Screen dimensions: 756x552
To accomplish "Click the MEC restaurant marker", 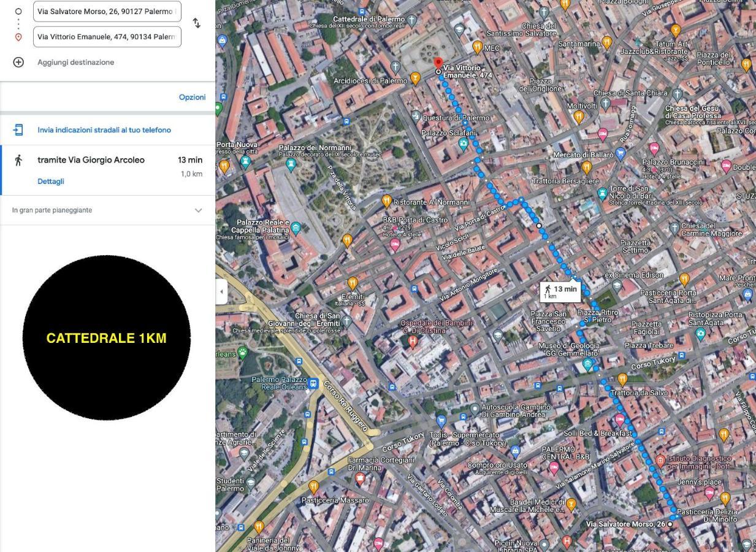I will 477,47.
